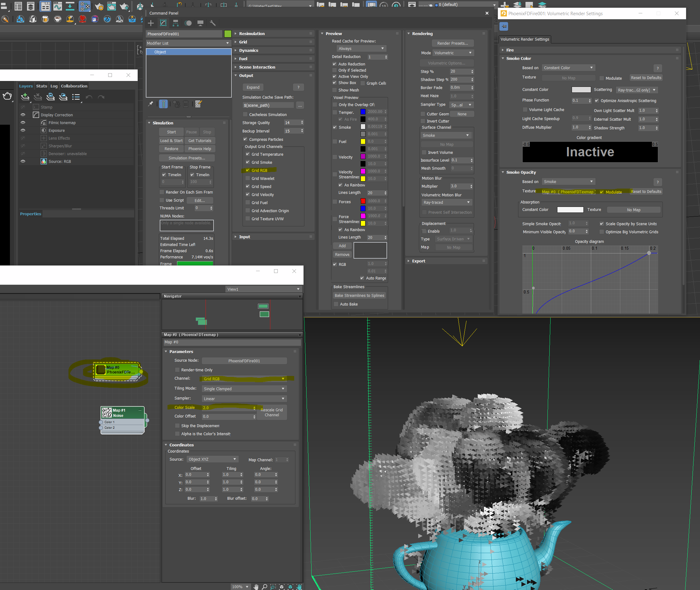
Task: Open the Rendered Frame Window teapot icon
Action: (112, 6)
